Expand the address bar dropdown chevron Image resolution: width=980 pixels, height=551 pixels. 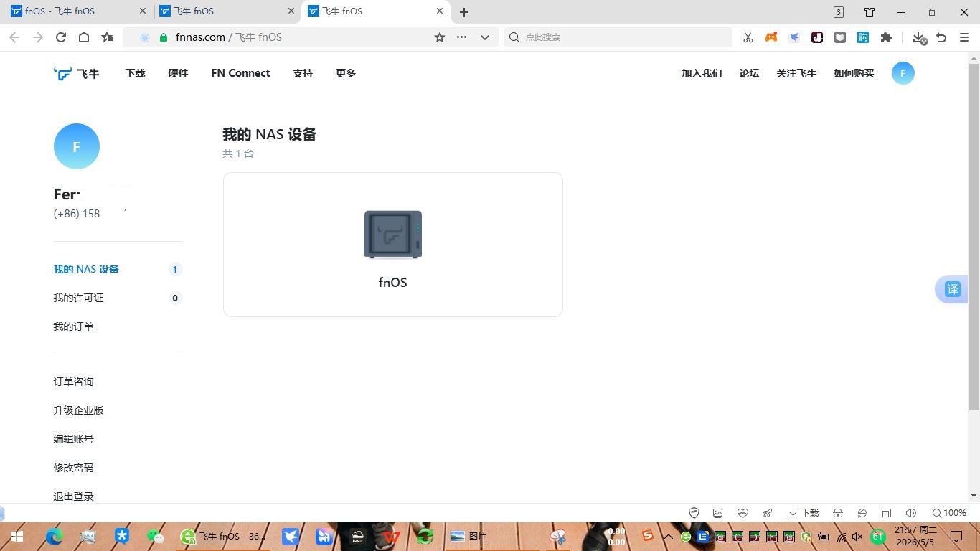485,37
